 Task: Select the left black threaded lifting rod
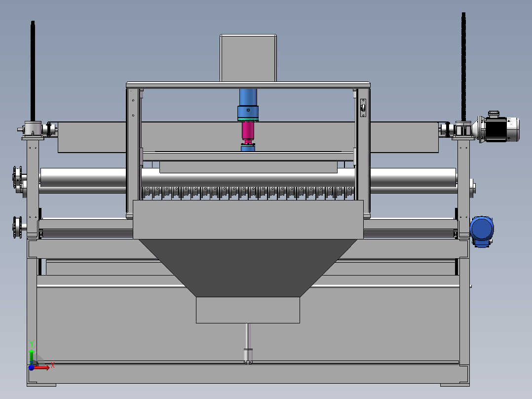point(33,71)
